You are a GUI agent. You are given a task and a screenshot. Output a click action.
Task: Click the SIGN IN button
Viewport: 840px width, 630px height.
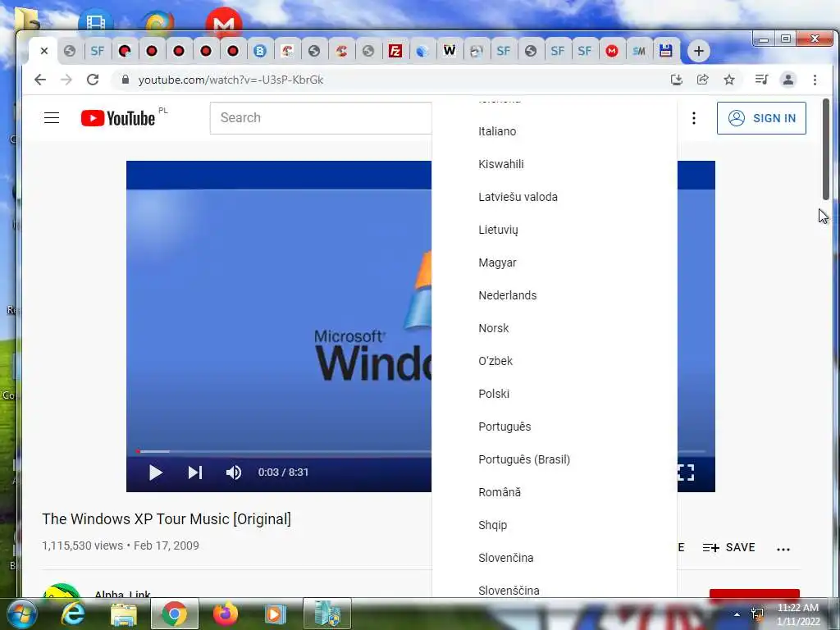tap(761, 118)
